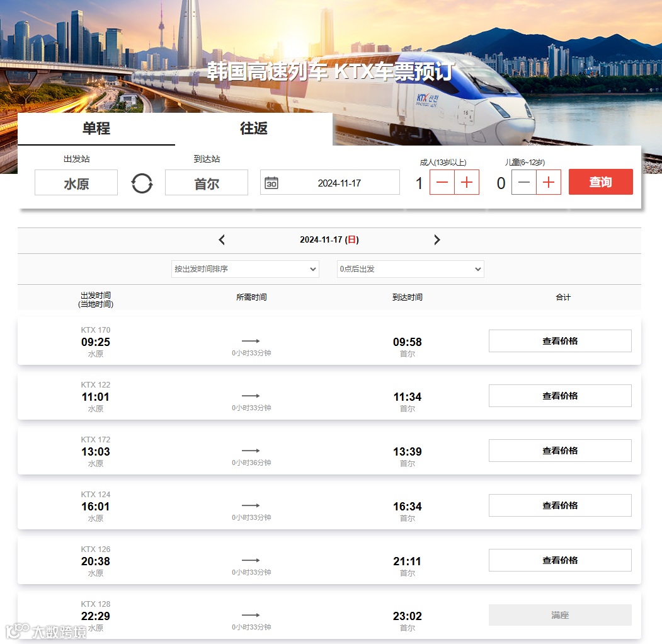Click the 满座 button for KTX 128
The height and width of the screenshot is (644, 662).
tap(560, 615)
